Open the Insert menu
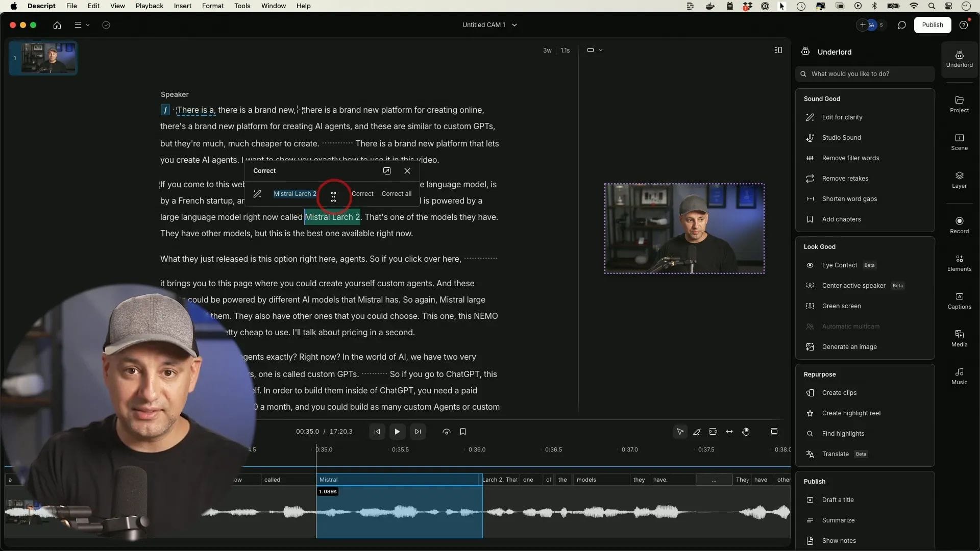 [x=183, y=6]
